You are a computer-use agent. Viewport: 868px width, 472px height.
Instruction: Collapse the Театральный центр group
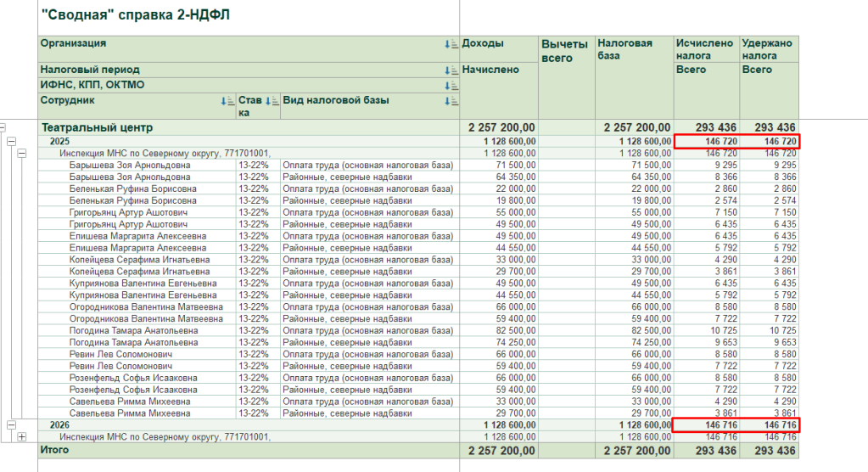[x=2, y=127]
